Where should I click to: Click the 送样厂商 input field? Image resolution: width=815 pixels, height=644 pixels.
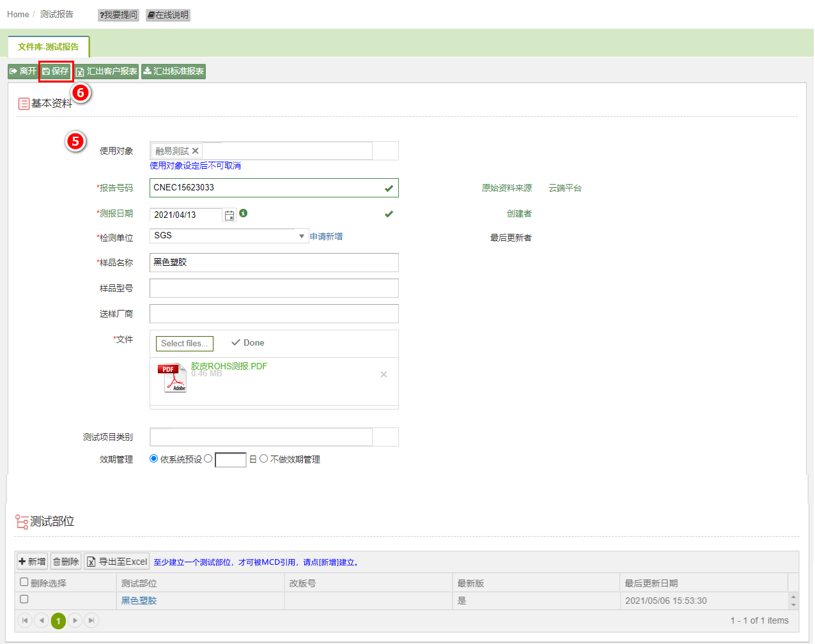click(274, 314)
